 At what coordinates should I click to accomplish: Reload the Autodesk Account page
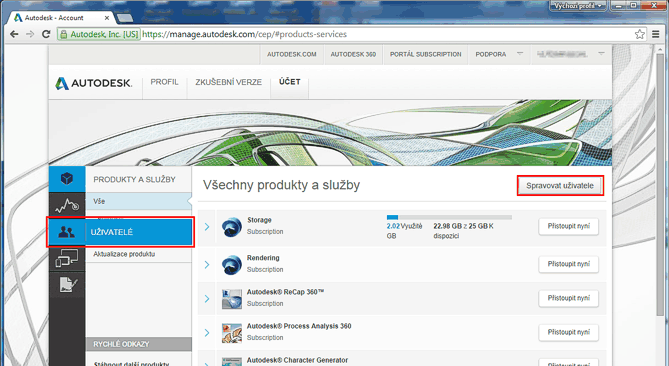pyautogui.click(x=46, y=34)
